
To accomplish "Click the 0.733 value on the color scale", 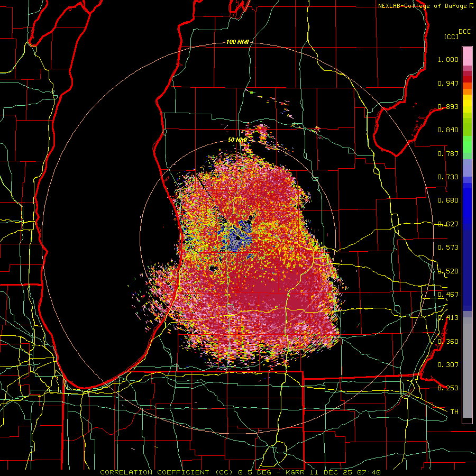I will pyautogui.click(x=448, y=177).
